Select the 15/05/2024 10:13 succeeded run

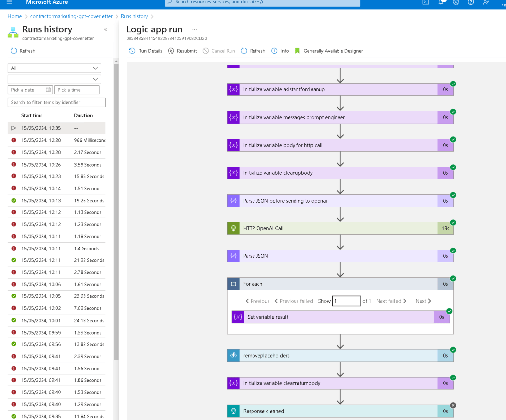[56, 200]
